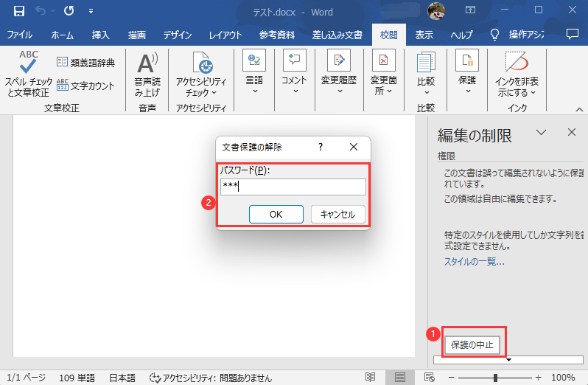588x385 pixels.
Task: Click the pane's horizontal scrollbar
Action: coord(508,360)
